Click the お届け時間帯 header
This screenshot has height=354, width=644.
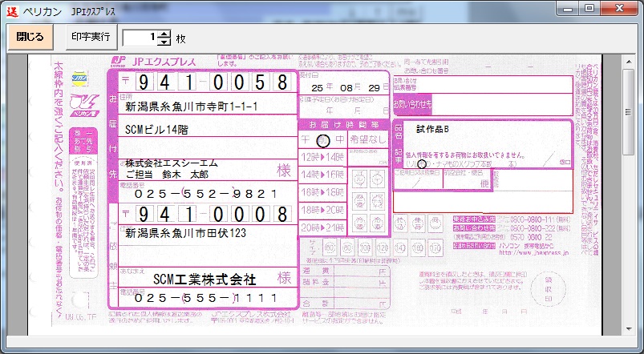(x=344, y=125)
